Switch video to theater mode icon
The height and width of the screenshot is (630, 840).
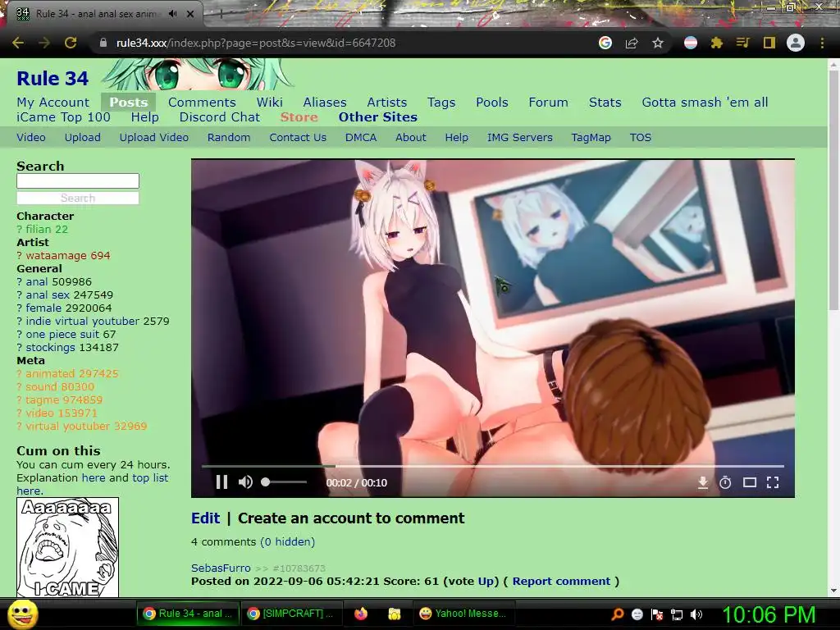pos(750,482)
